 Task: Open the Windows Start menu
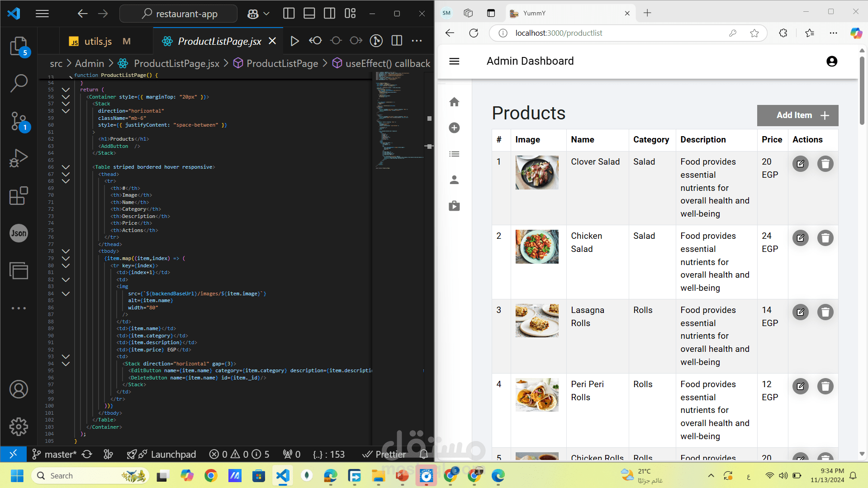(17, 476)
